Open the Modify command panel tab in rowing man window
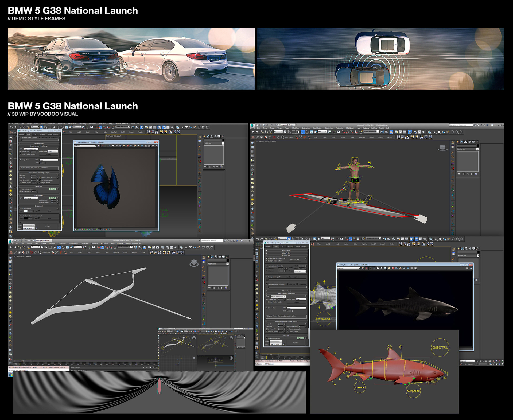 click(x=461, y=142)
